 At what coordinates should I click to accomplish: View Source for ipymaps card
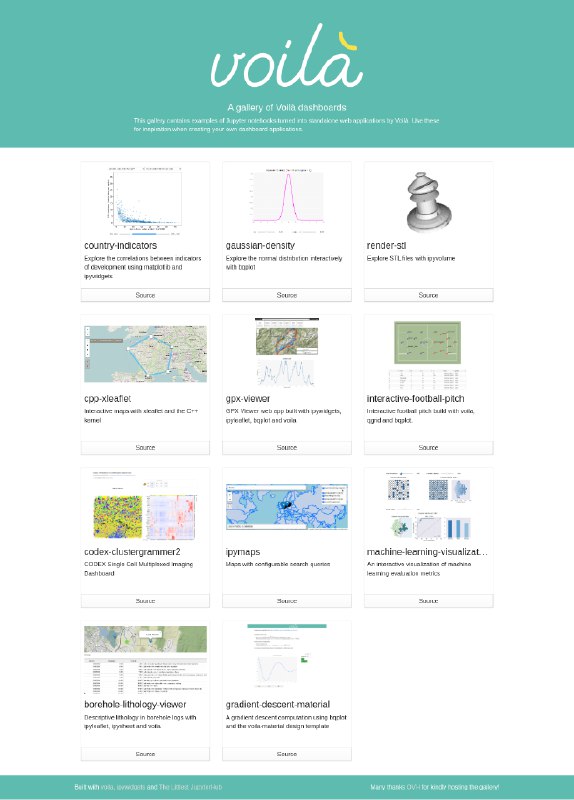[287, 601]
